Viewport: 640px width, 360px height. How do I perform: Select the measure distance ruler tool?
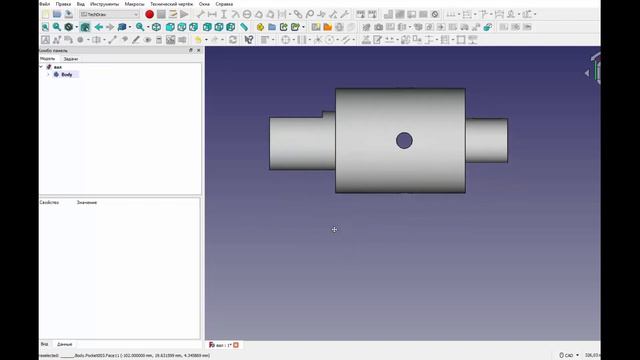click(244, 27)
